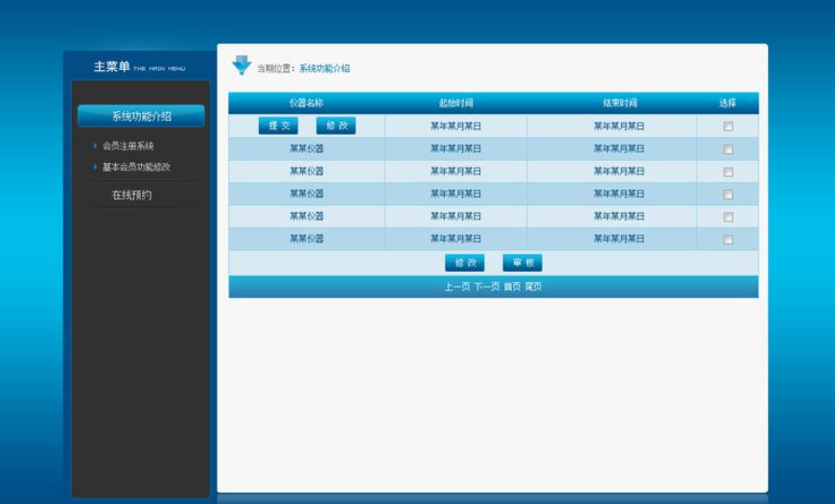Expand the 系统功能介绍 menu section
Screen dimensions: 835x504
141,116
